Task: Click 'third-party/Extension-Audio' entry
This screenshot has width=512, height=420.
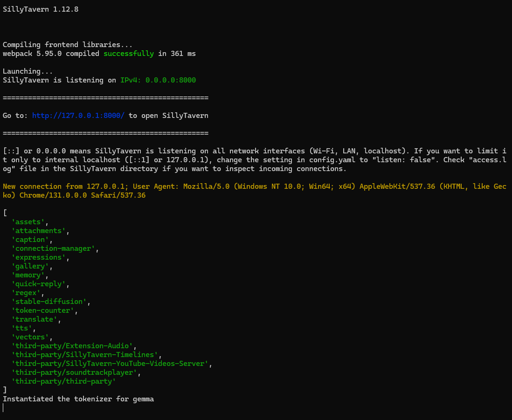Action: click(72, 346)
